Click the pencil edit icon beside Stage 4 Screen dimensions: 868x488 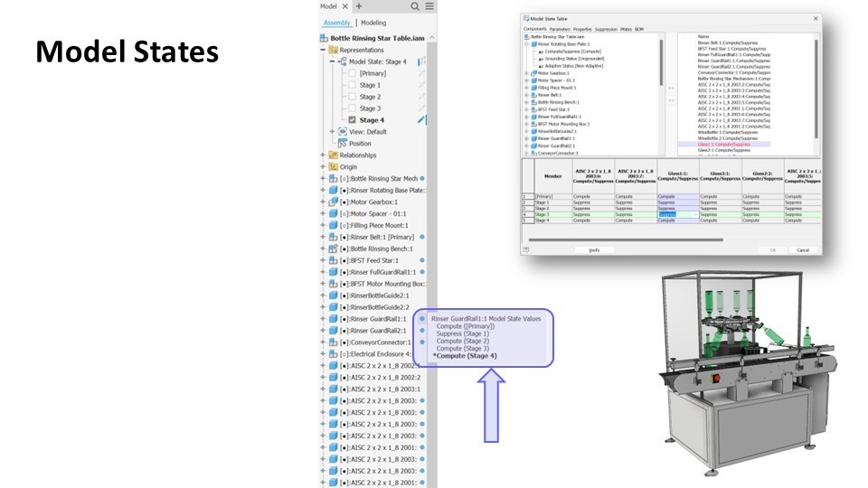click(421, 119)
